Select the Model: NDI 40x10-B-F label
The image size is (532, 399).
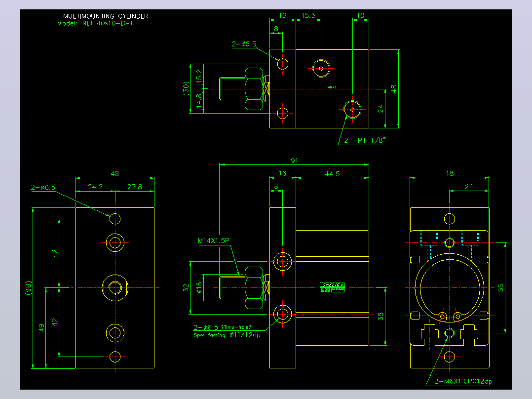96,23
